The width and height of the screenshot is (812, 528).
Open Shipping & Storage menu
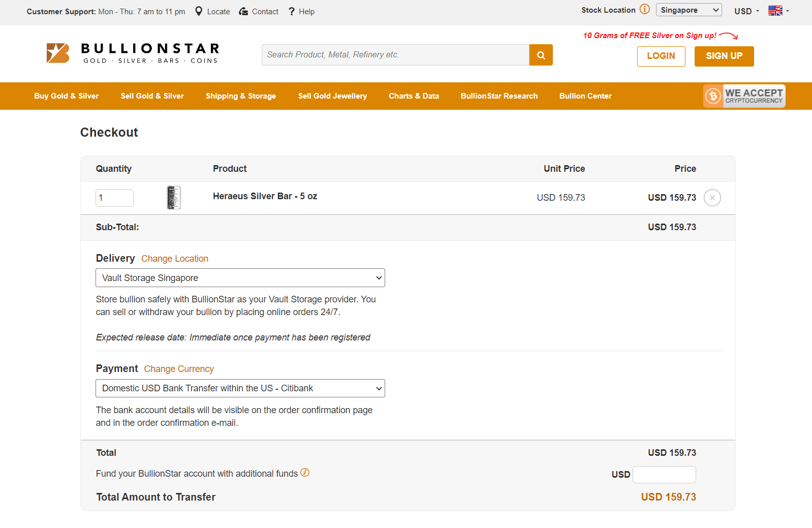(241, 96)
